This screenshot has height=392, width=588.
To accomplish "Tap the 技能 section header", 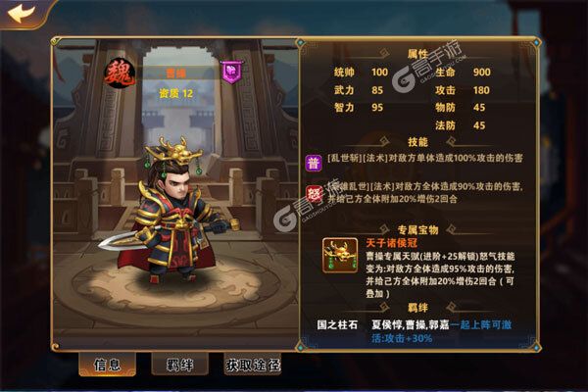I will click(x=417, y=142).
